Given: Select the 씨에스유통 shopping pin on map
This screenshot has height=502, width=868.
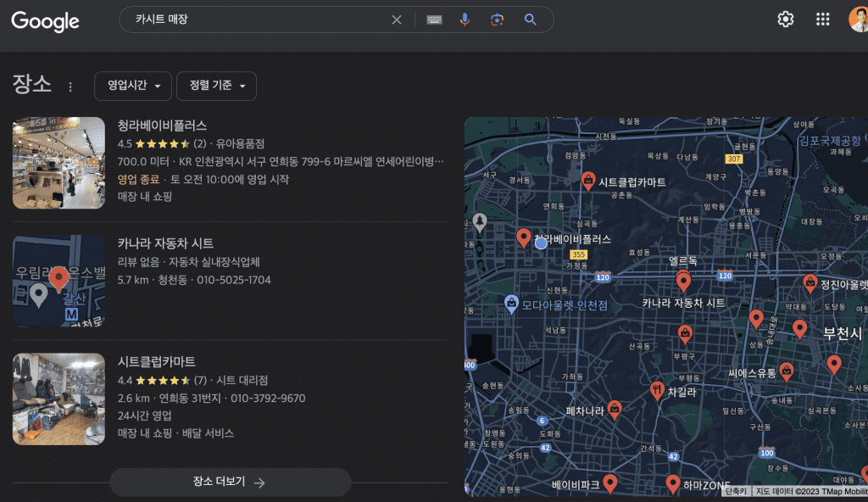Looking at the screenshot, I should (786, 371).
